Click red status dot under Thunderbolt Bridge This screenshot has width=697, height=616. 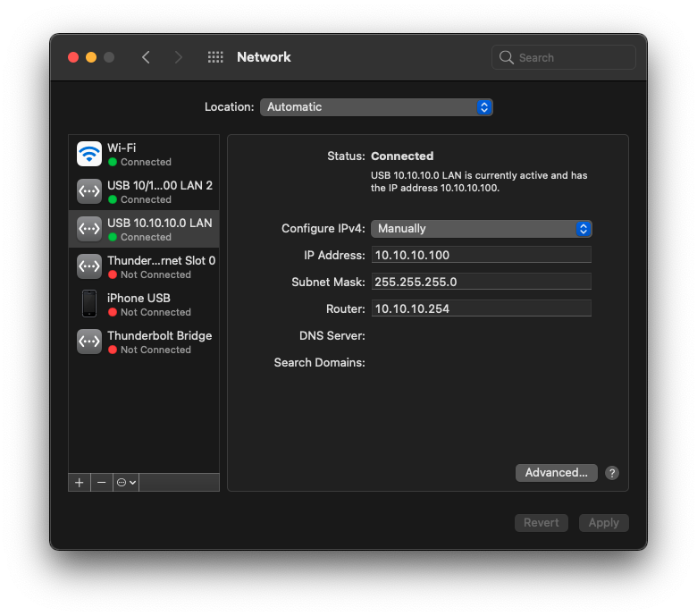point(113,350)
